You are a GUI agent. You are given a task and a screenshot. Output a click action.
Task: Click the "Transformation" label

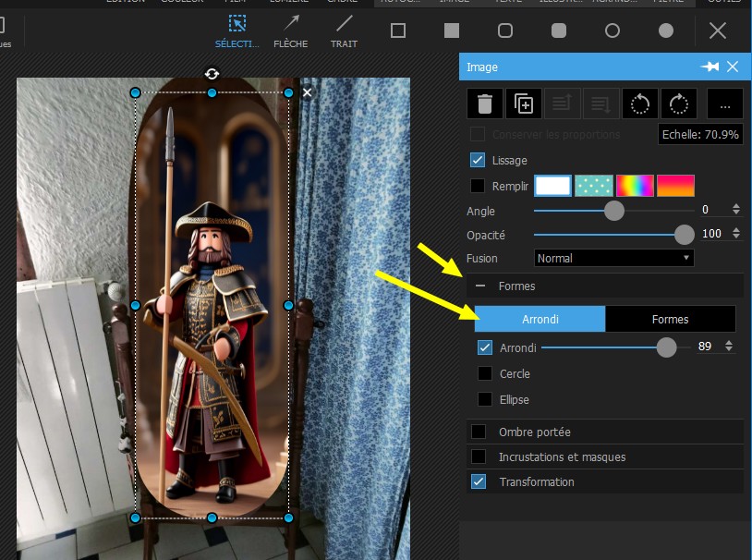[x=537, y=481]
